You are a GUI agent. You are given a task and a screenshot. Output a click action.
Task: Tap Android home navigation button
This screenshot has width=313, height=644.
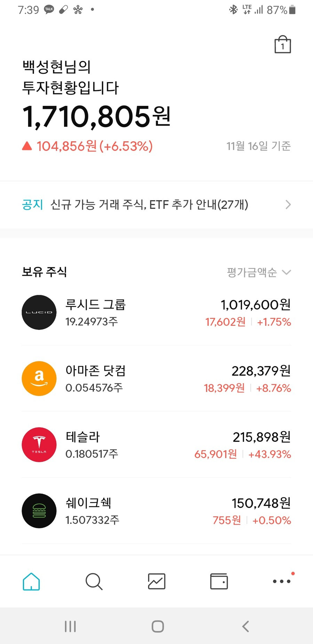click(158, 626)
